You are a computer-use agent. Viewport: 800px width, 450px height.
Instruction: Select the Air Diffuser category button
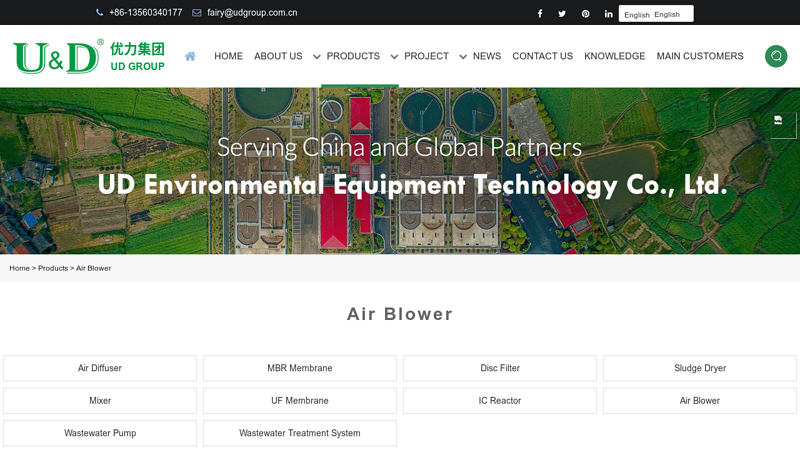tap(100, 368)
